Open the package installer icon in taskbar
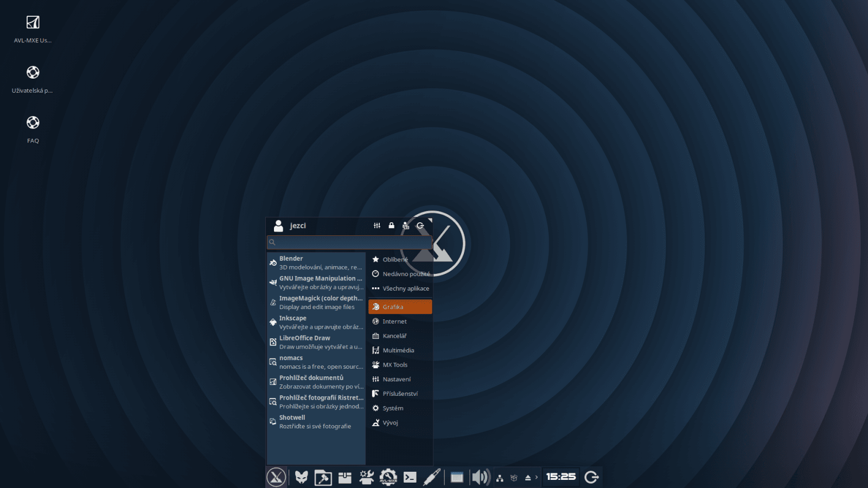Screen dimensions: 868x488 click(344, 477)
